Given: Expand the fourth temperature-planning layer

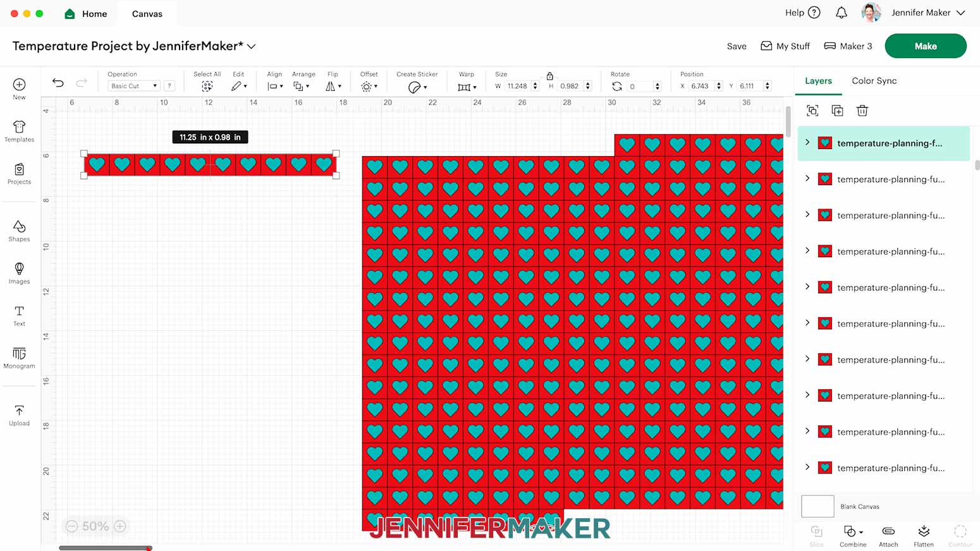Looking at the screenshot, I should tap(807, 251).
